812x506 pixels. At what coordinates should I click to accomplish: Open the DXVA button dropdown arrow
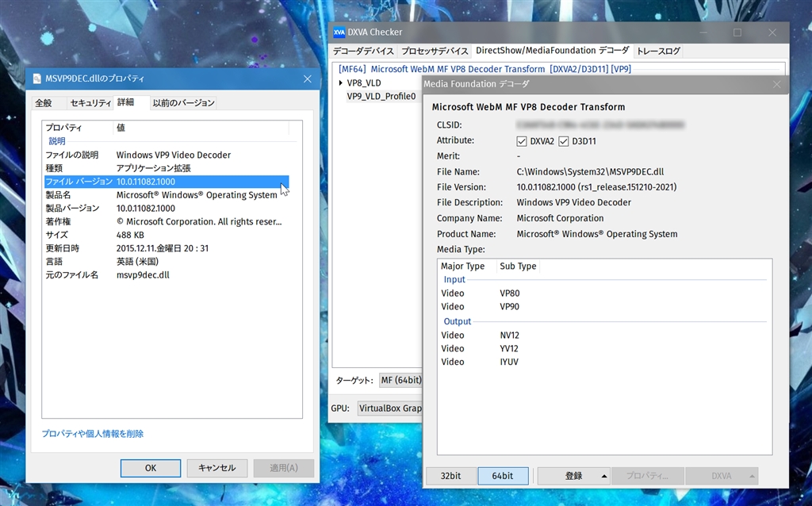752,476
